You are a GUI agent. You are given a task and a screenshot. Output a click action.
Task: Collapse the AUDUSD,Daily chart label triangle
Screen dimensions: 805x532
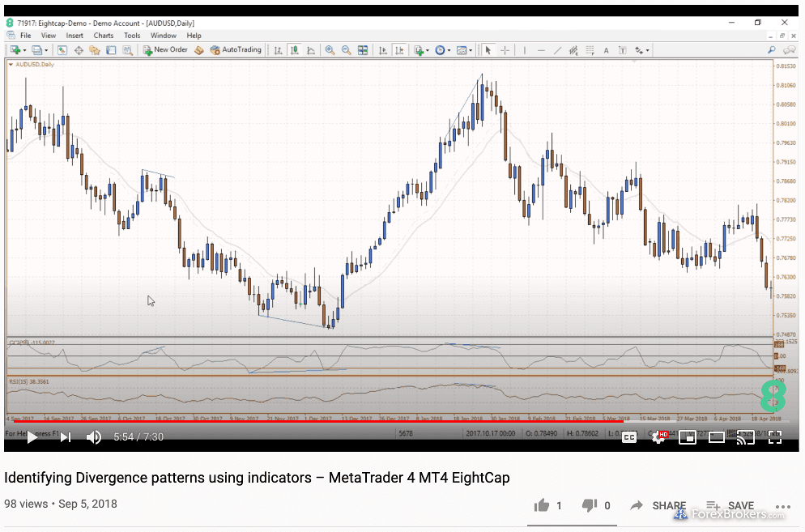11,65
